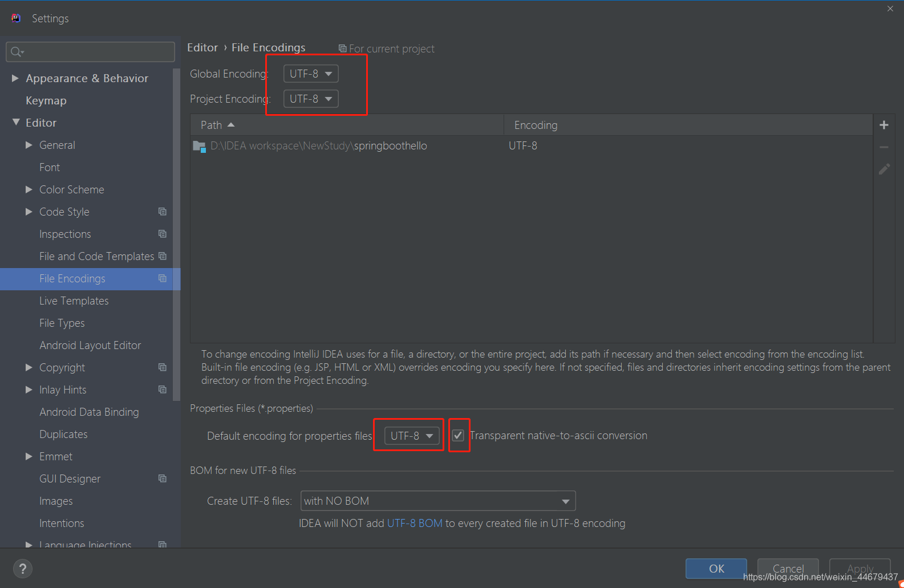Click project icon beside File and Code Templates
This screenshot has height=588, width=904.
(x=163, y=256)
